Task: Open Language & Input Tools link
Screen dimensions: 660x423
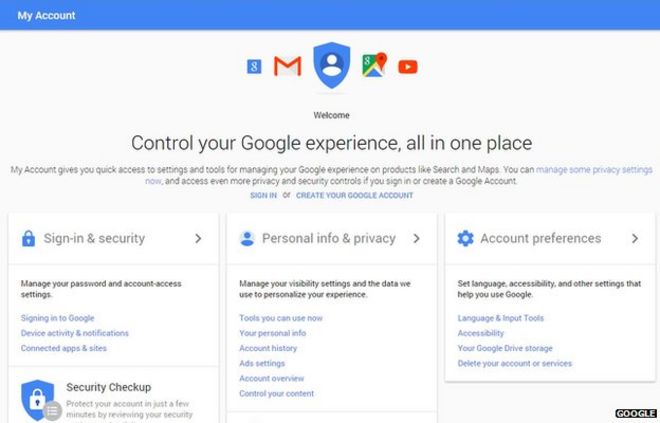Action: [x=500, y=318]
